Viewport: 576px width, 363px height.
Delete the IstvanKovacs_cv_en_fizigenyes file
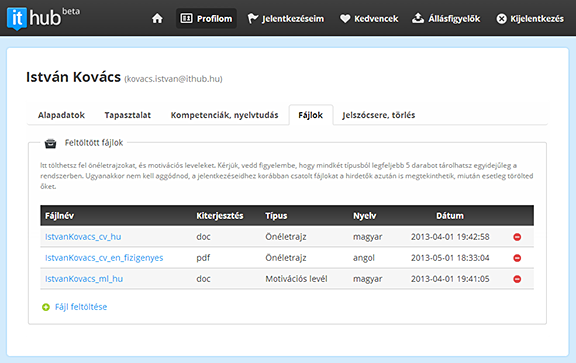517,258
